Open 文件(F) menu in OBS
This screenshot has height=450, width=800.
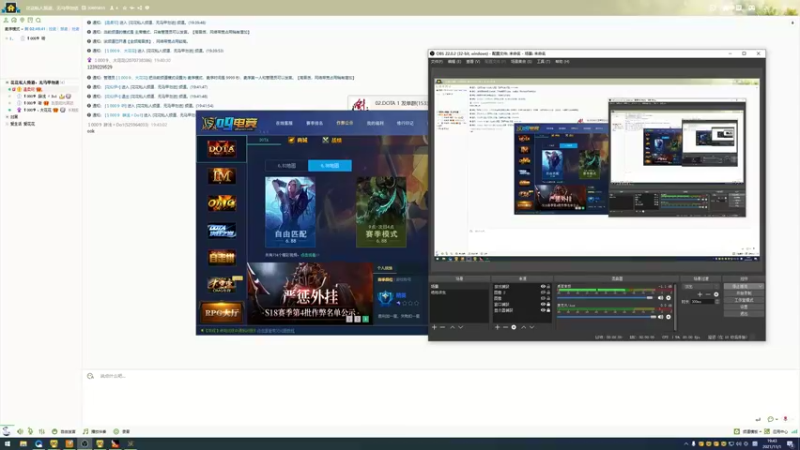(x=437, y=61)
